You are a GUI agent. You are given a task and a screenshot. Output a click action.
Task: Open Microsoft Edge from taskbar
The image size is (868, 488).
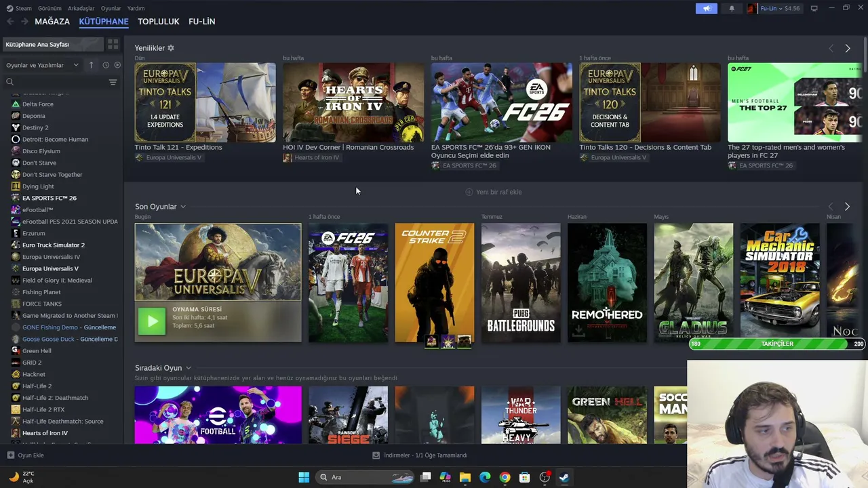click(x=485, y=477)
